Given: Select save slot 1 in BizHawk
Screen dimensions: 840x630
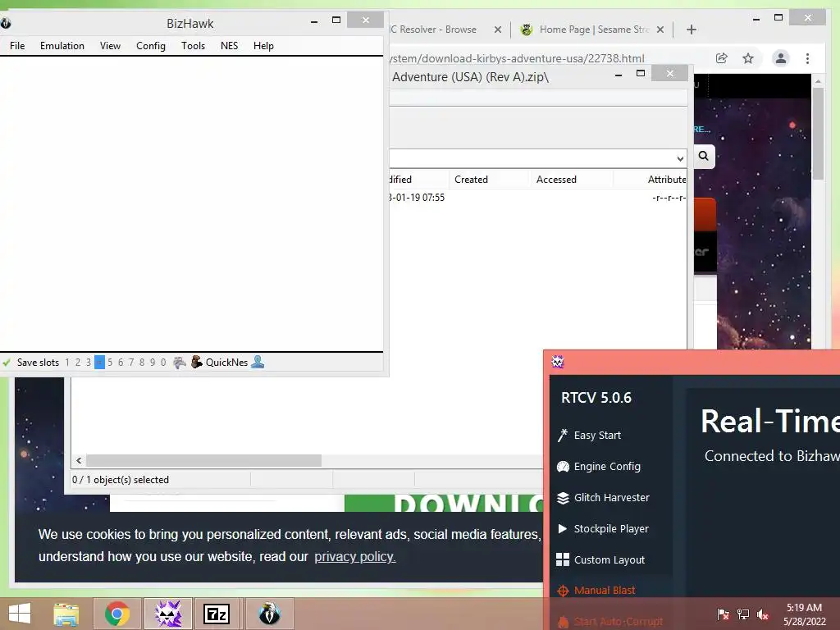Looking at the screenshot, I should coord(67,363).
